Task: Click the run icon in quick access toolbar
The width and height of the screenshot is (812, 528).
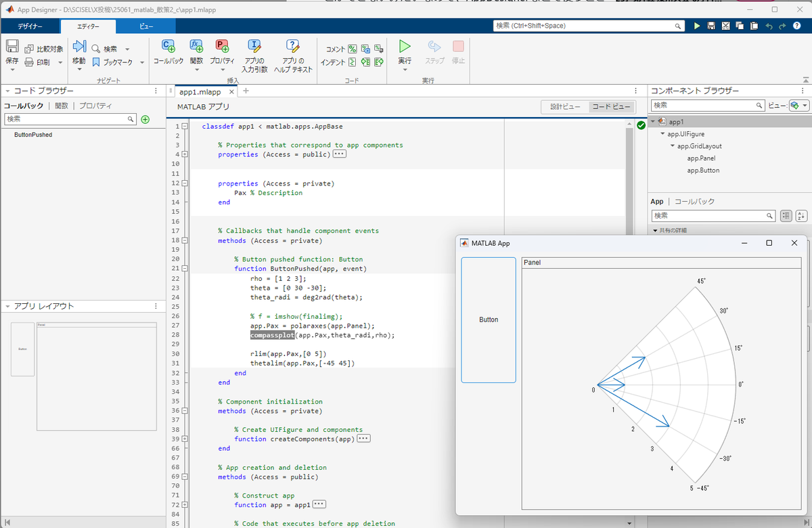Action: point(697,26)
